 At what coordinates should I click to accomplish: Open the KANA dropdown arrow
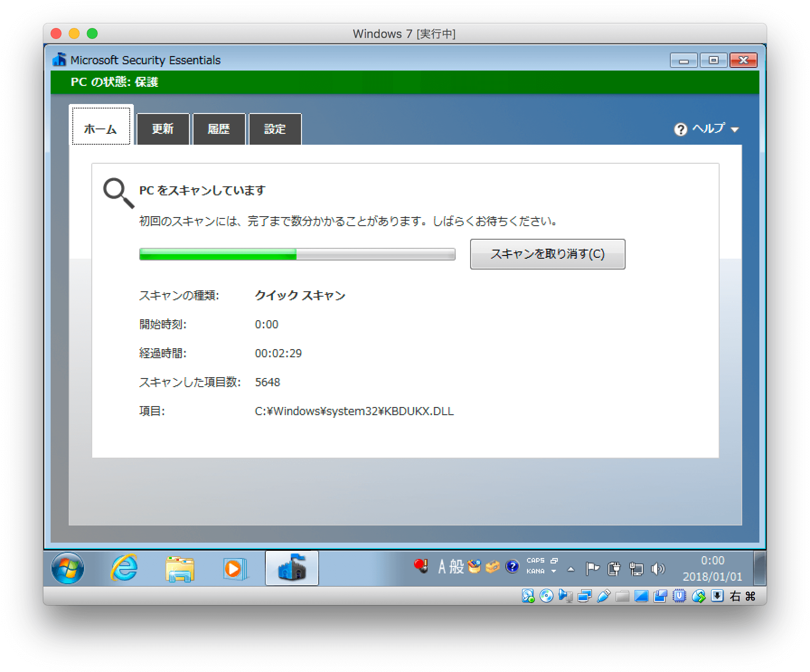click(553, 571)
